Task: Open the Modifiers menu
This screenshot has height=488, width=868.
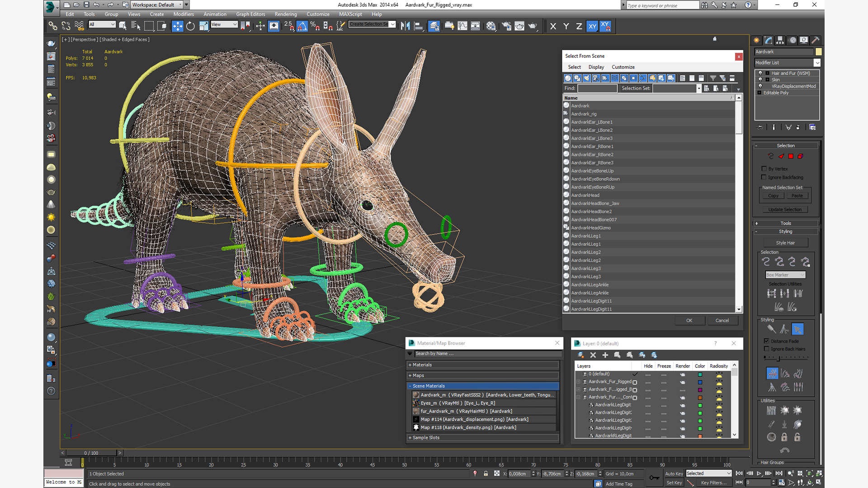Action: coord(184,14)
